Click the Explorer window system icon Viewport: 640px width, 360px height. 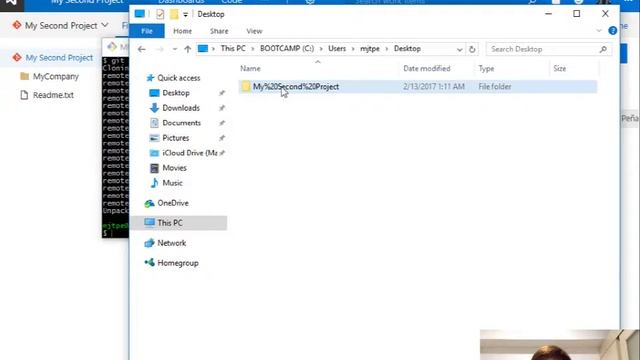pyautogui.click(x=140, y=14)
